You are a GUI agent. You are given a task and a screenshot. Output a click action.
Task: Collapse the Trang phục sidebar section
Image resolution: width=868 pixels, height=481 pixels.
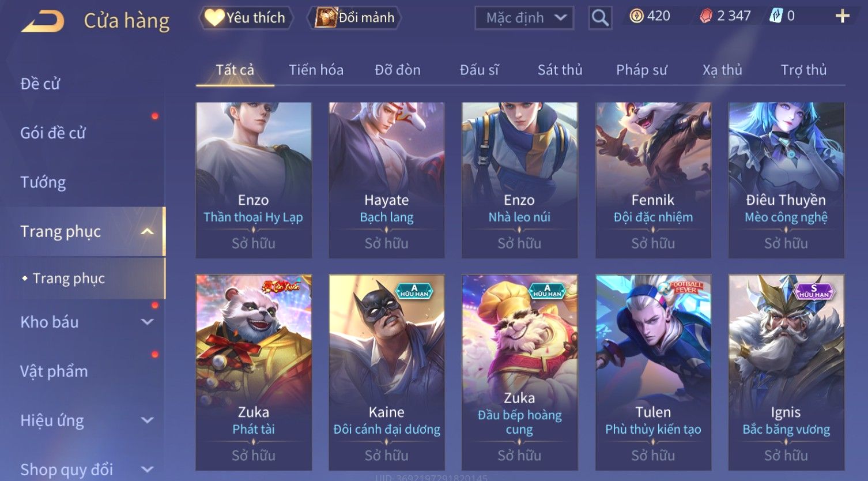click(x=148, y=231)
